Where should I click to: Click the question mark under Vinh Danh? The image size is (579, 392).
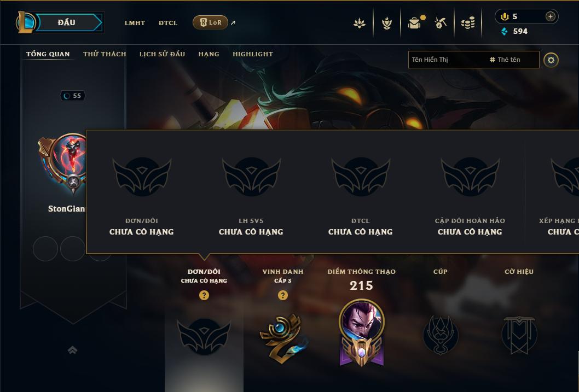pos(283,295)
